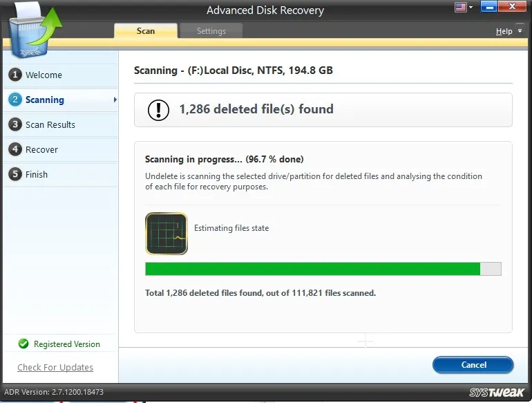The width and height of the screenshot is (532, 403).
Task: Minimize the Advanced Disk Recovery window
Action: (x=489, y=6)
